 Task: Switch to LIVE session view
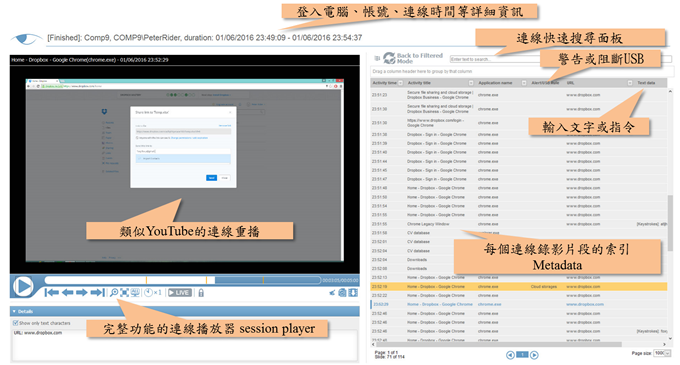(180, 293)
